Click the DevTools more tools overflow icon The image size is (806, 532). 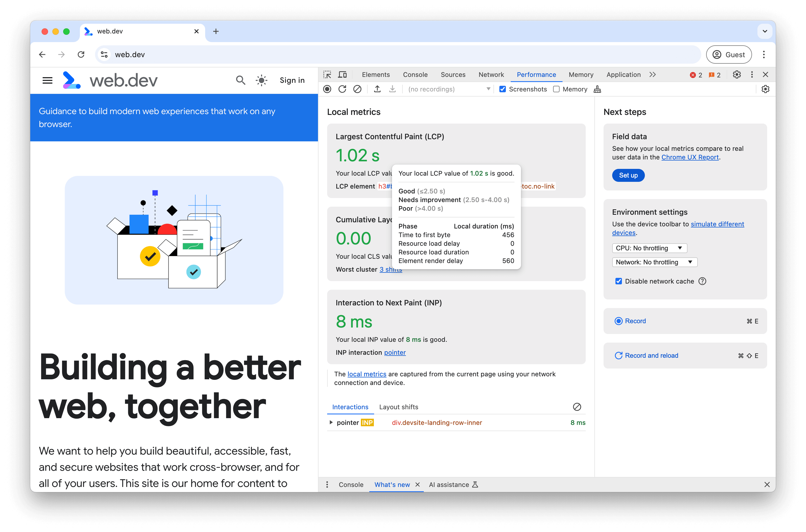652,74
